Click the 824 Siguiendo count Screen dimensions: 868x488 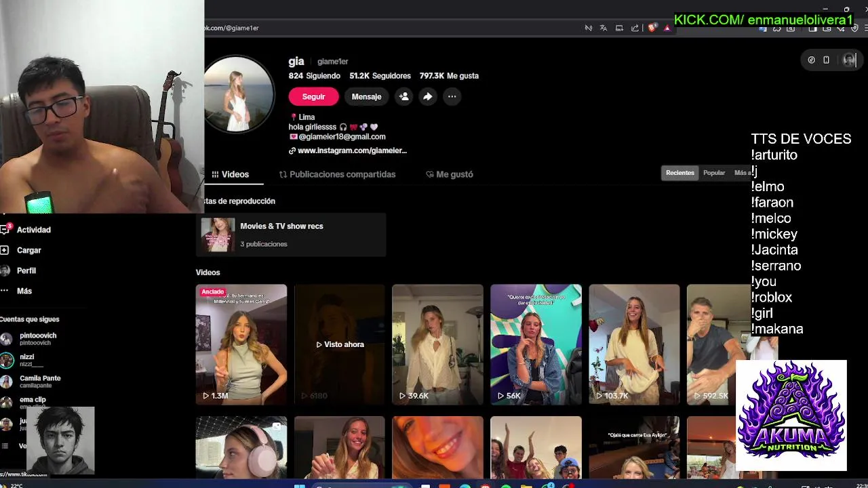pyautogui.click(x=315, y=76)
